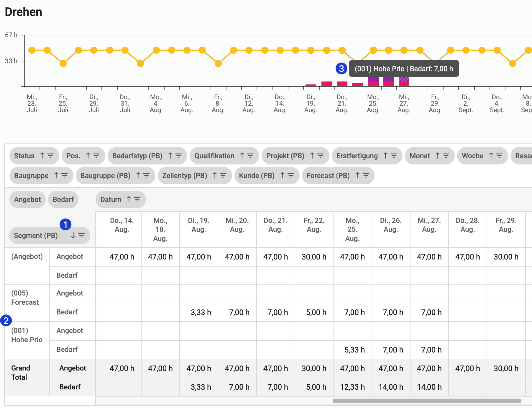Viewport: 532px width, 408px height.
Task: Click sort arrow on Bedarfstyp (PB) chip
Action: click(x=170, y=156)
